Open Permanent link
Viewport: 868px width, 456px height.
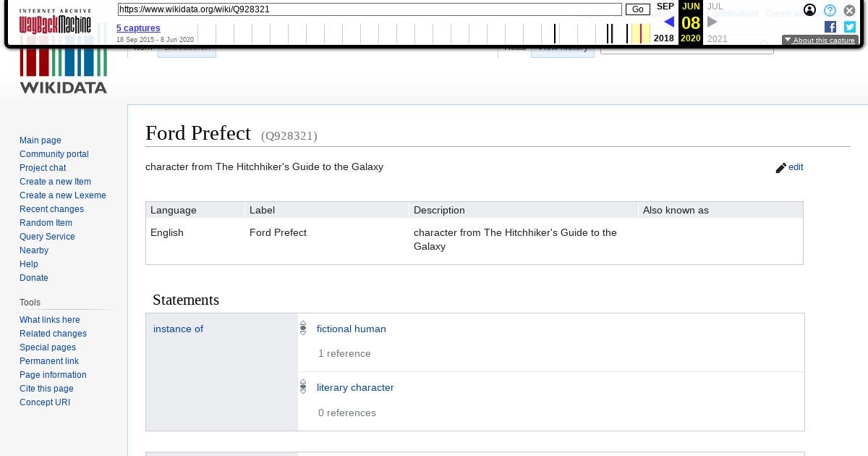(49, 361)
